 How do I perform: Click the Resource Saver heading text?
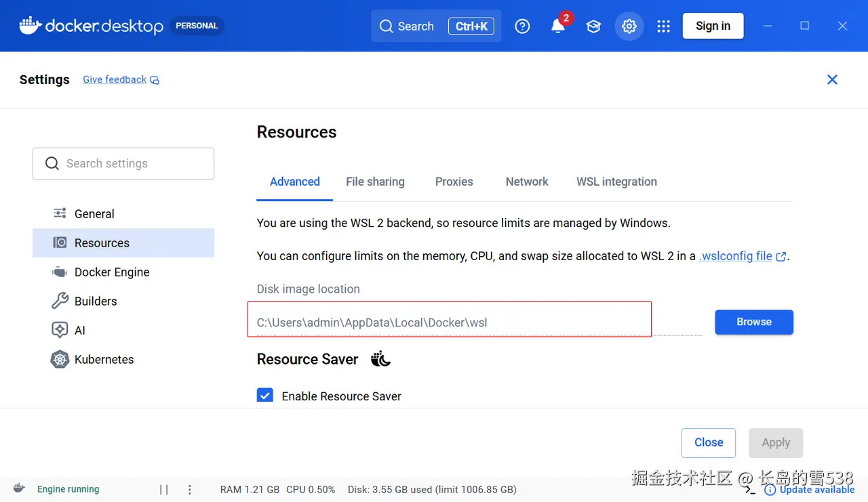point(307,359)
